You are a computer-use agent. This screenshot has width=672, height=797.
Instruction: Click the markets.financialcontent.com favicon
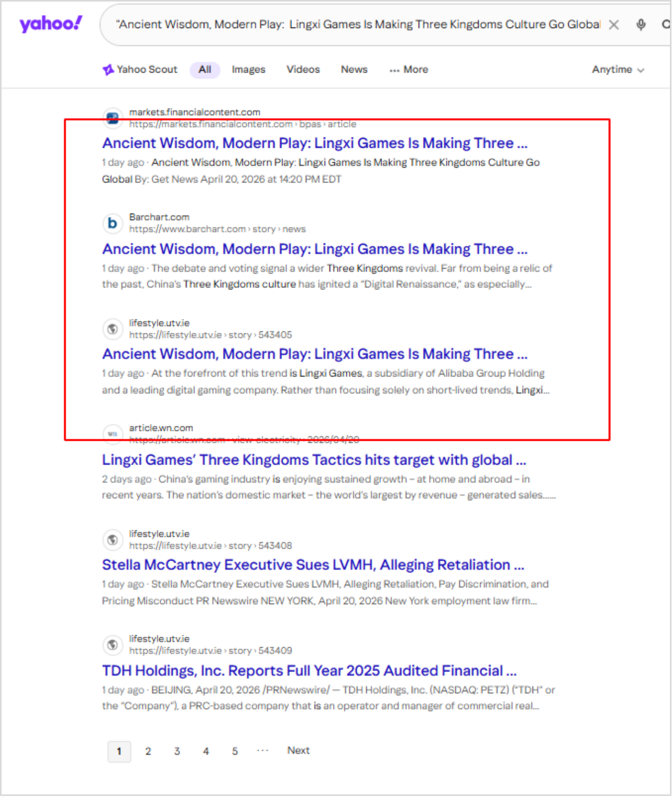tap(113, 118)
